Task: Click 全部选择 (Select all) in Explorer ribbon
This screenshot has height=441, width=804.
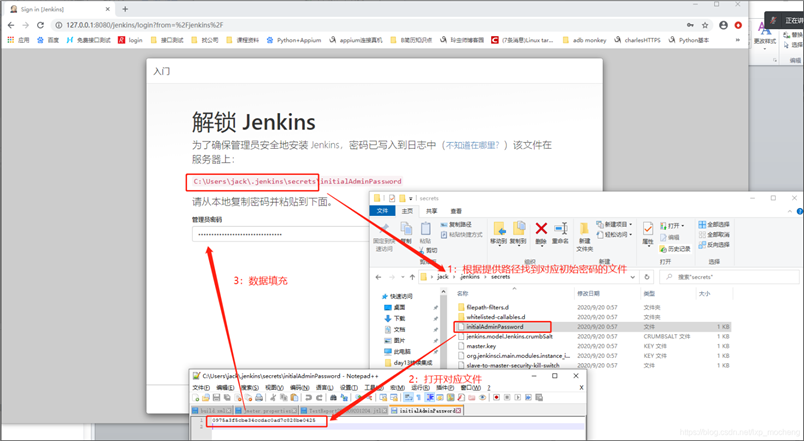Action: (x=714, y=225)
